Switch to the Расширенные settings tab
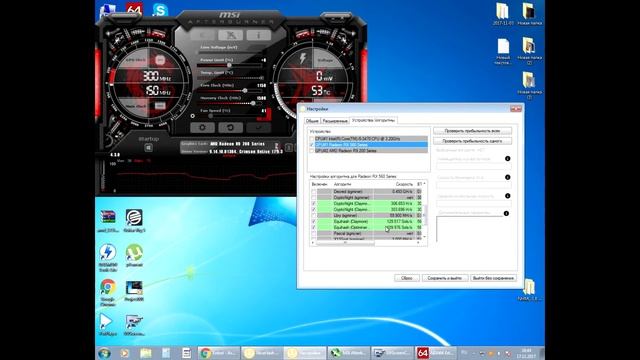Image resolution: width=640 pixels, height=360 pixels. coord(335,121)
